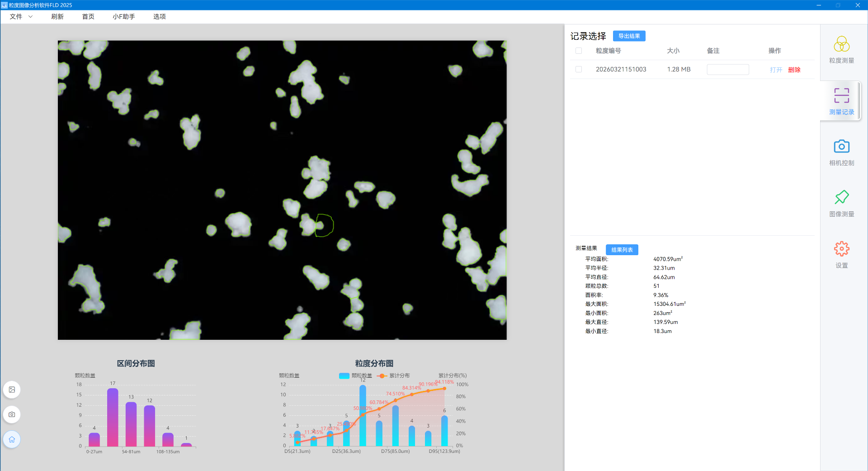Click 打开 link for the record
The width and height of the screenshot is (868, 471).
[x=776, y=70]
